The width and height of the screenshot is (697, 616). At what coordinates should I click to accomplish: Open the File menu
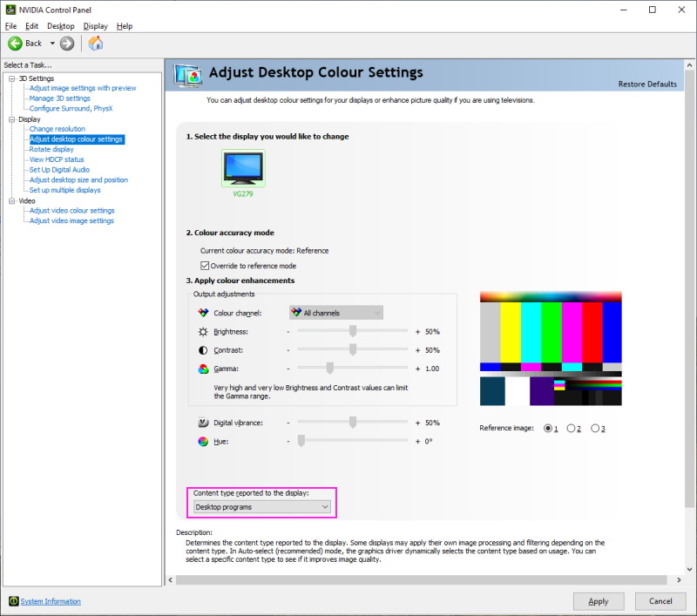tap(10, 26)
